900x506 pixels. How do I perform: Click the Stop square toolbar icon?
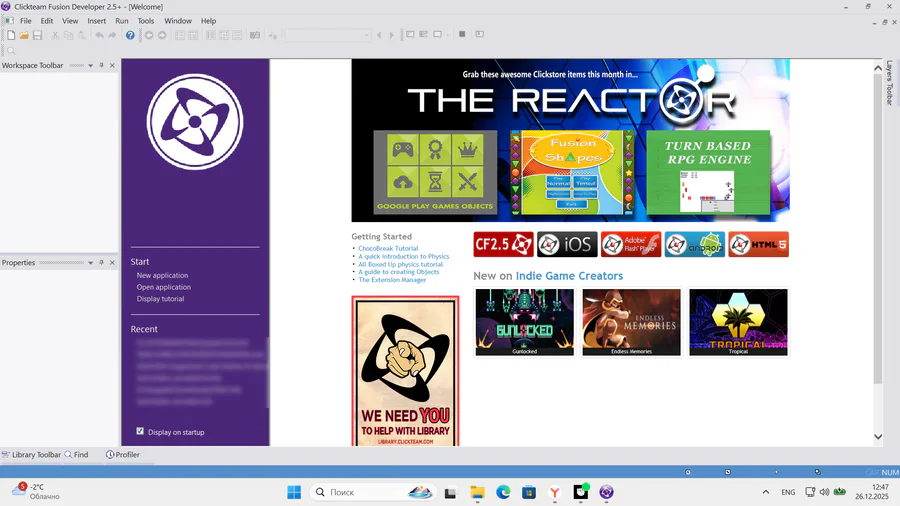(x=462, y=34)
